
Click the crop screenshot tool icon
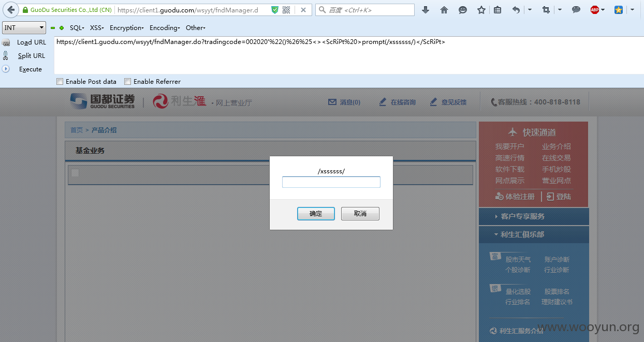[x=546, y=10]
